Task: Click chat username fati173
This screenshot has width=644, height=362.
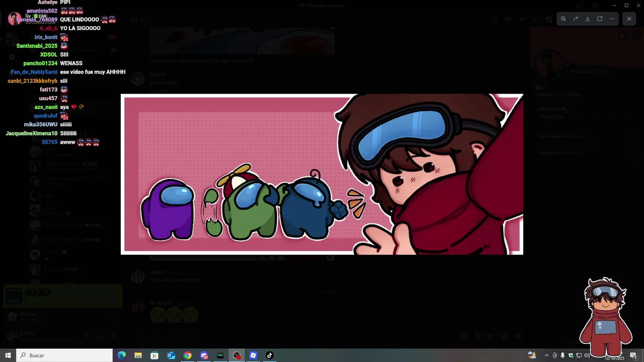Action: 49,89
